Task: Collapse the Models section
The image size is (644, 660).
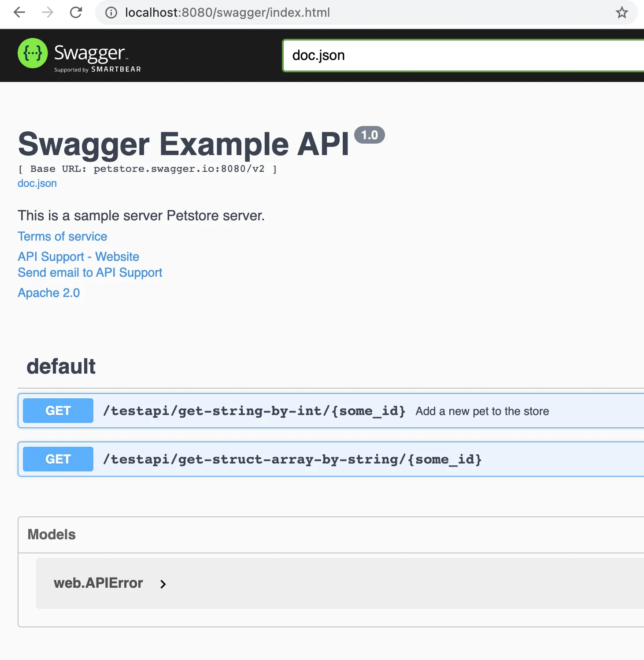Action: point(52,534)
